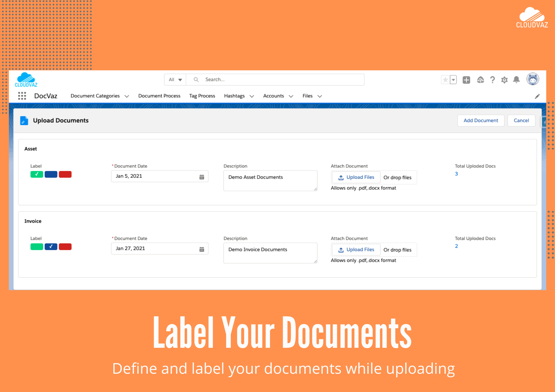The image size is (555, 392).
Task: Click the star favorite toggle
Action: click(445, 80)
